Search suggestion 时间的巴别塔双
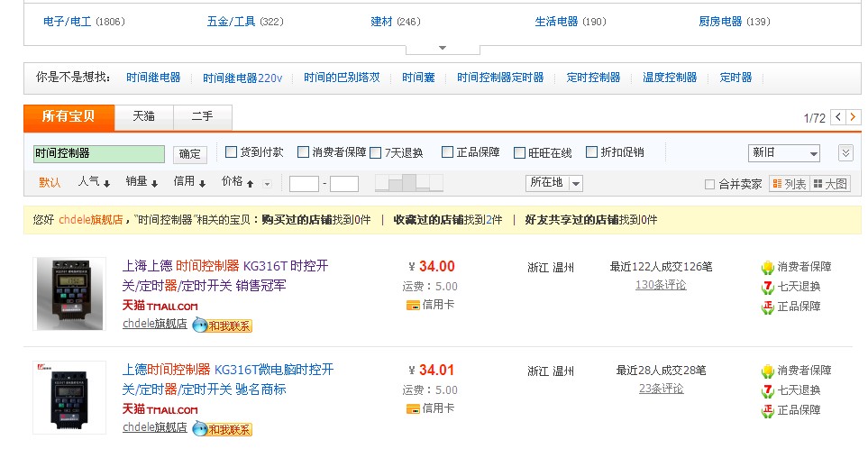 (342, 78)
